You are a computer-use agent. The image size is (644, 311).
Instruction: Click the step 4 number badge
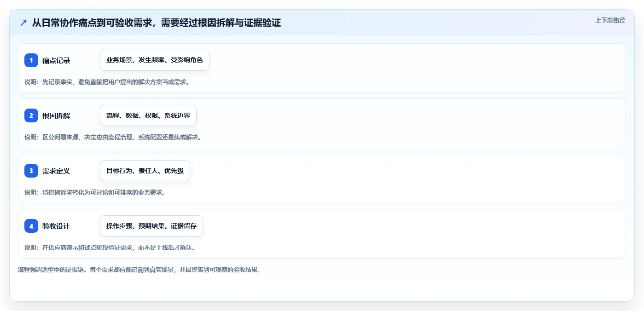click(x=31, y=226)
